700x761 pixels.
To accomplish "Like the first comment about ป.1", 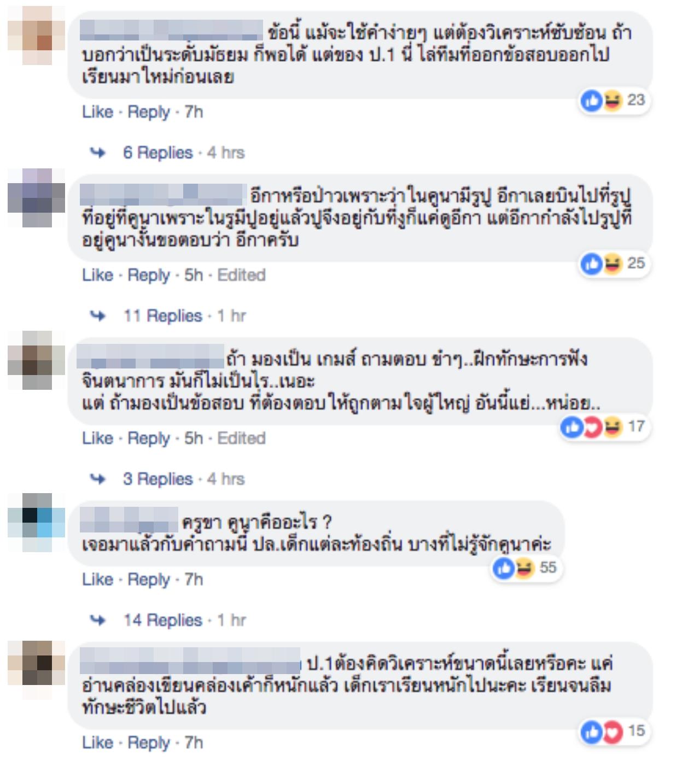I will click(97, 112).
